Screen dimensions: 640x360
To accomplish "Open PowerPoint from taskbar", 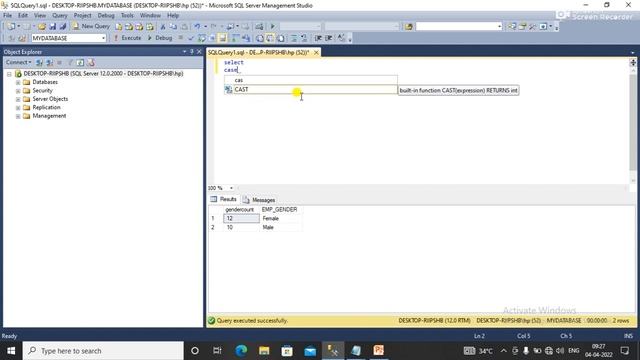I will [378, 351].
